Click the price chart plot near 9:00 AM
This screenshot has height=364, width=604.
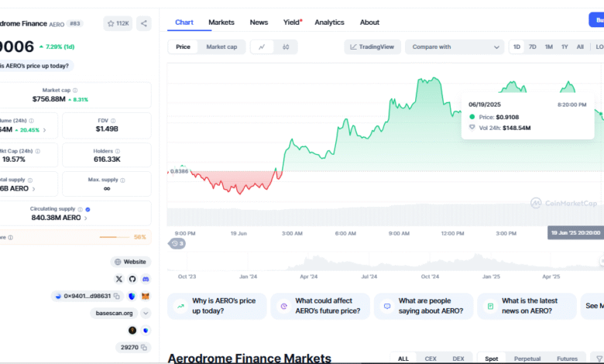pyautogui.click(x=399, y=146)
